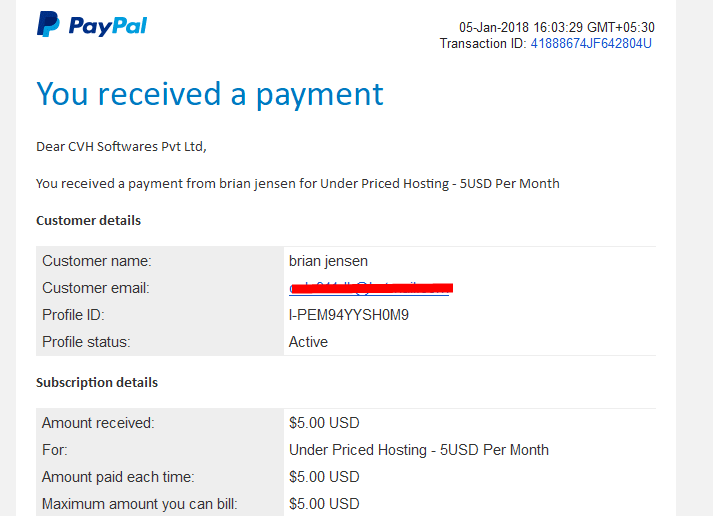
Task: Click the Subscription details section heading
Action: 97,382
